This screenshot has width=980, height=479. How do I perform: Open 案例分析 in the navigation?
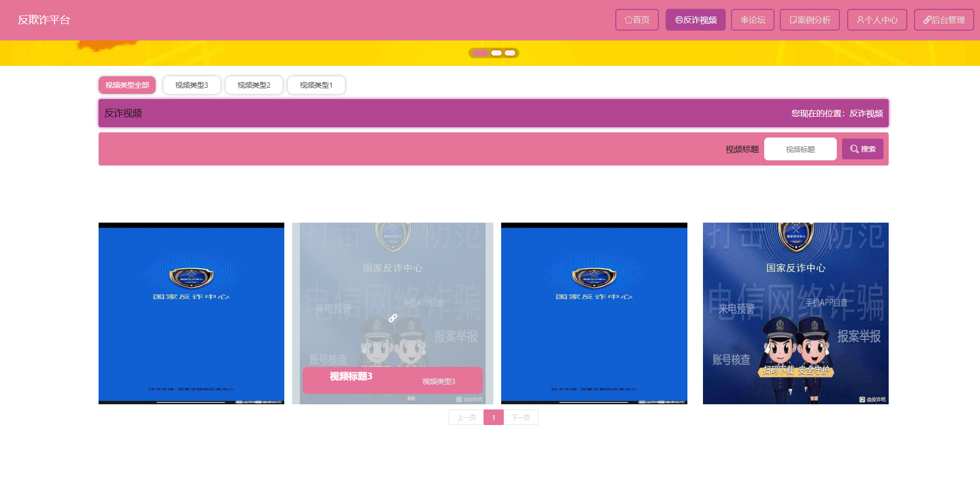809,20
